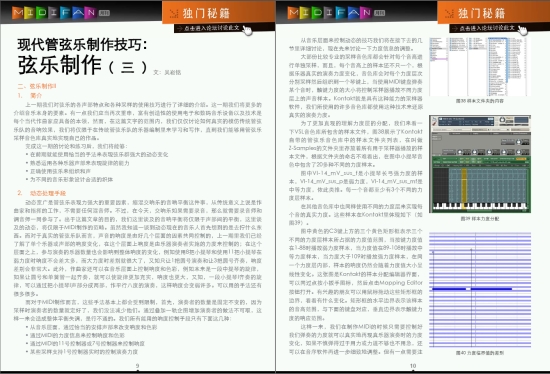Click the 动态处理手段 section heading
This screenshot has height=374, width=550.
(x=48, y=193)
